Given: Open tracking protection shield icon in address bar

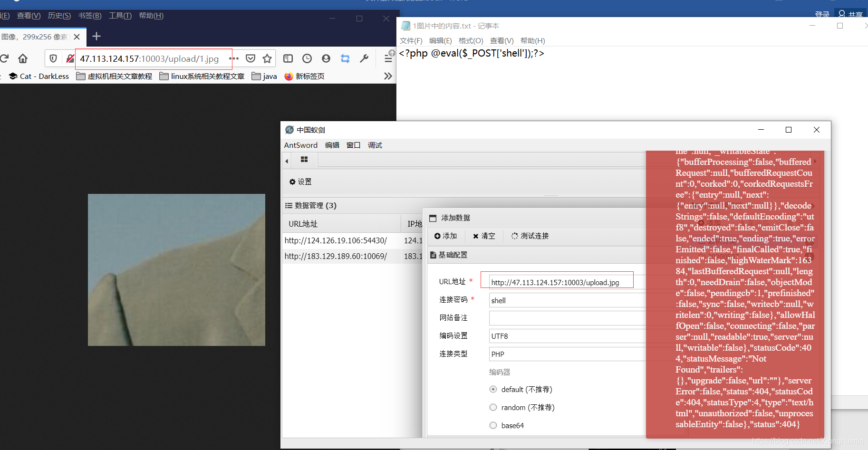Looking at the screenshot, I should [x=53, y=58].
